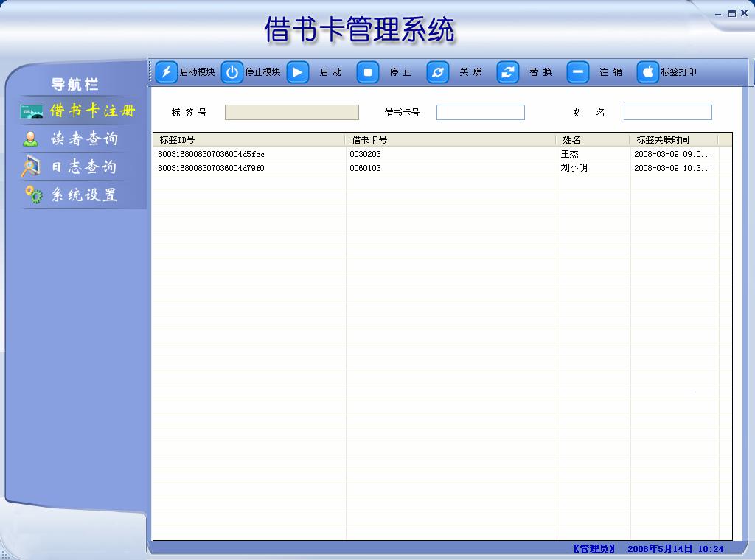Sort by the 标签关联时间 column header

(x=674, y=140)
